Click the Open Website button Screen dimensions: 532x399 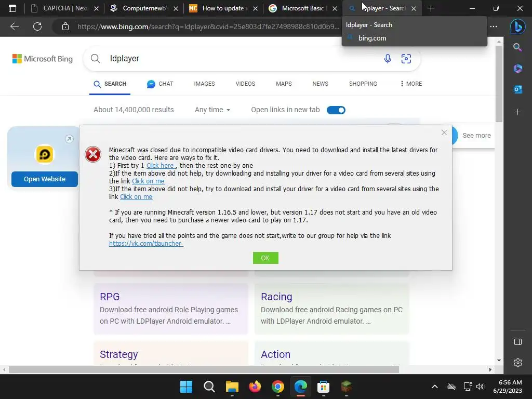pyautogui.click(x=45, y=179)
